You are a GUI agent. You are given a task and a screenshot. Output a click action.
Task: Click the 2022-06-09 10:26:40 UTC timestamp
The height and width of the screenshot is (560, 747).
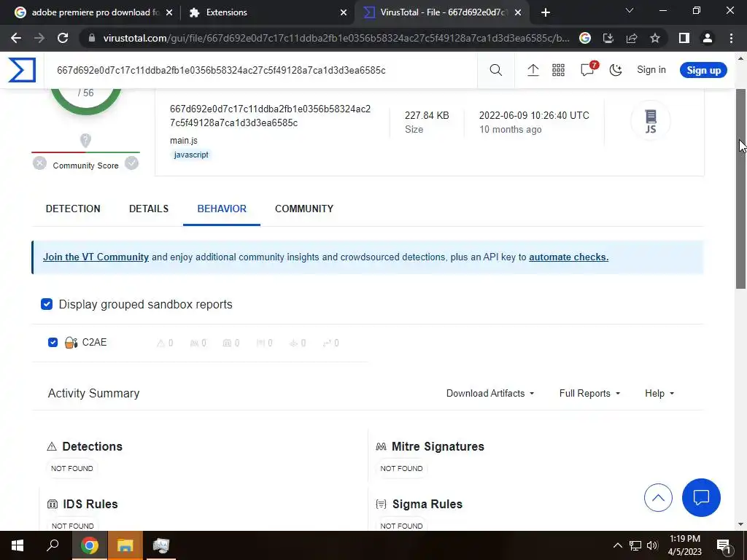534,115
